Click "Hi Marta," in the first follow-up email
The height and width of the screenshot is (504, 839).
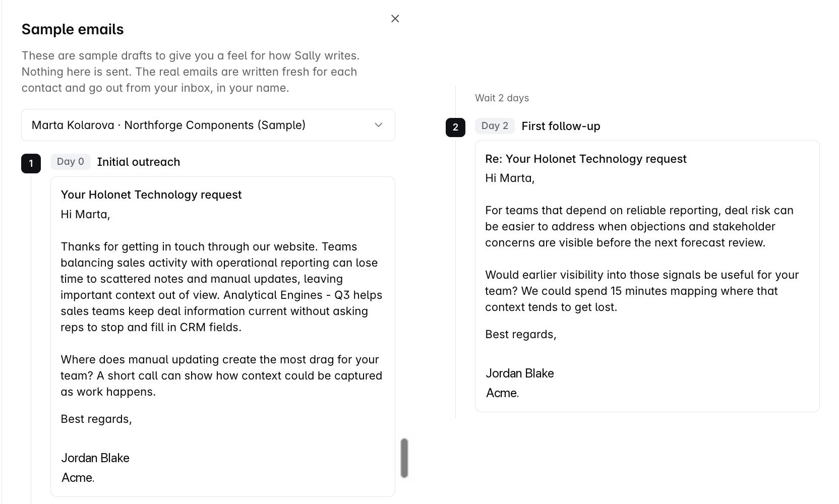point(510,178)
